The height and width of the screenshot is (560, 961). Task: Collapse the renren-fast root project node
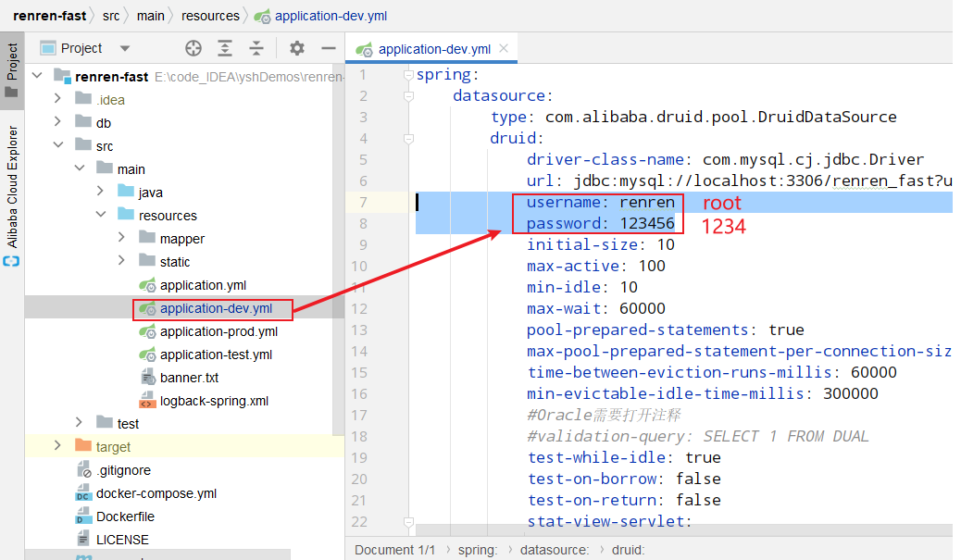37,76
